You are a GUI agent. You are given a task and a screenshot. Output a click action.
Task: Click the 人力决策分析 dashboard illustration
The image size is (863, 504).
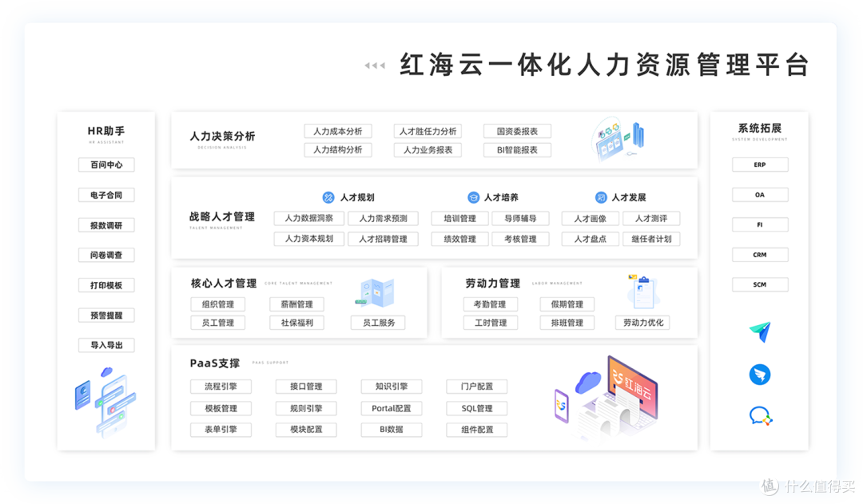(x=618, y=139)
